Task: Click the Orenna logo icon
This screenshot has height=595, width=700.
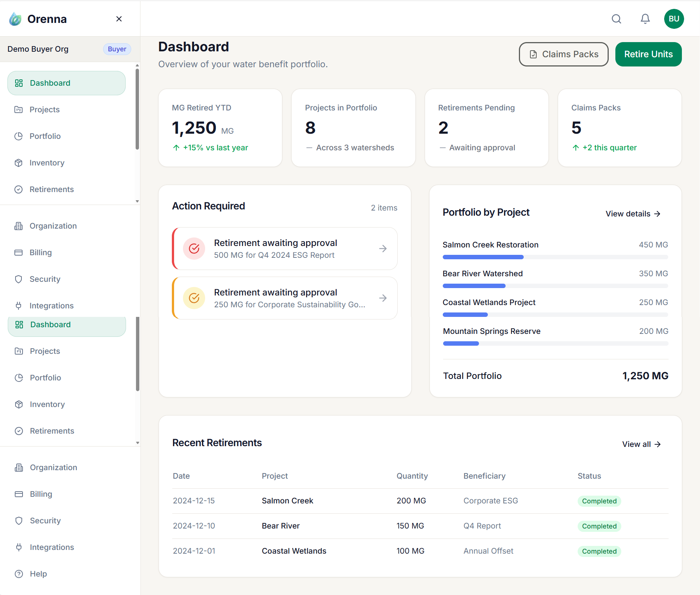Action: click(x=15, y=19)
